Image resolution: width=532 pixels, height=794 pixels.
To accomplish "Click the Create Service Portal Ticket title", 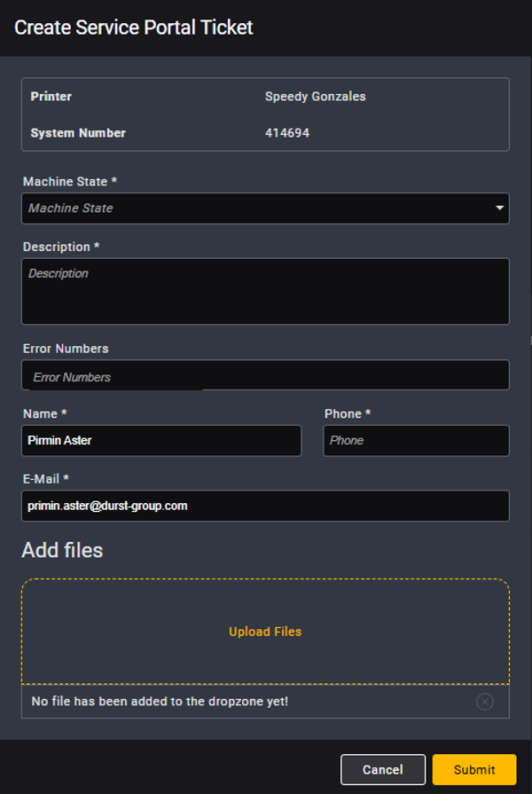I will [134, 28].
